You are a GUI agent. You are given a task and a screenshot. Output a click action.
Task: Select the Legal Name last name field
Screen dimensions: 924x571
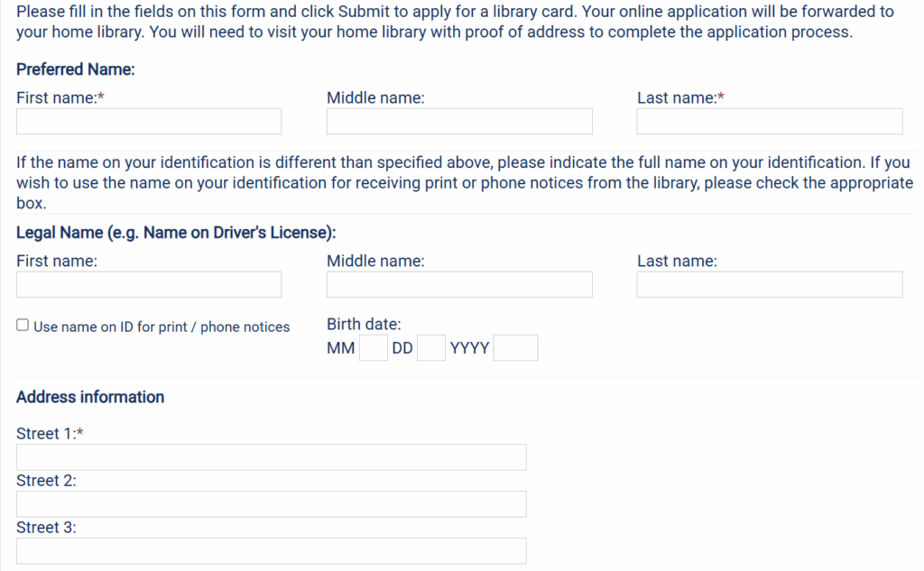769,284
